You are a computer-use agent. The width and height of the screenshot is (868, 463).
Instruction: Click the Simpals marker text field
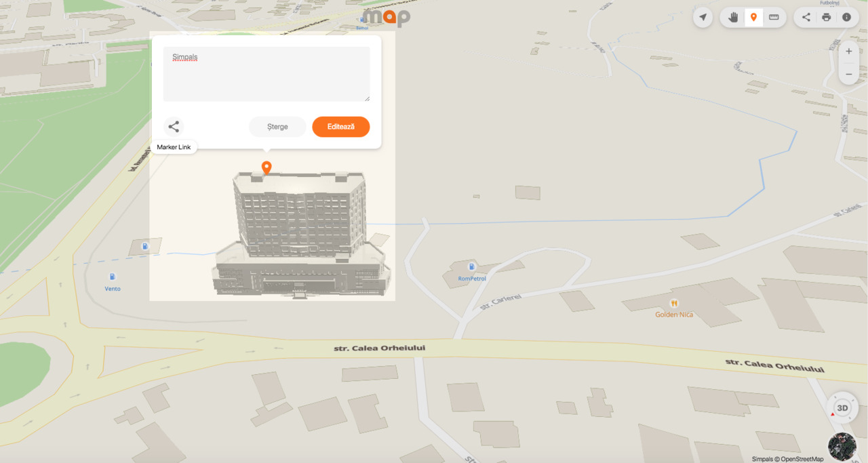[x=267, y=74]
